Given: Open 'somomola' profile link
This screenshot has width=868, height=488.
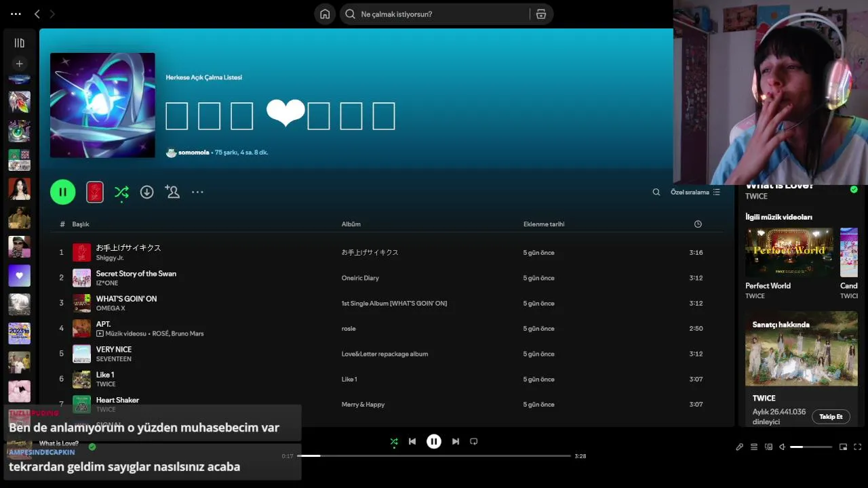Looking at the screenshot, I should (x=193, y=152).
